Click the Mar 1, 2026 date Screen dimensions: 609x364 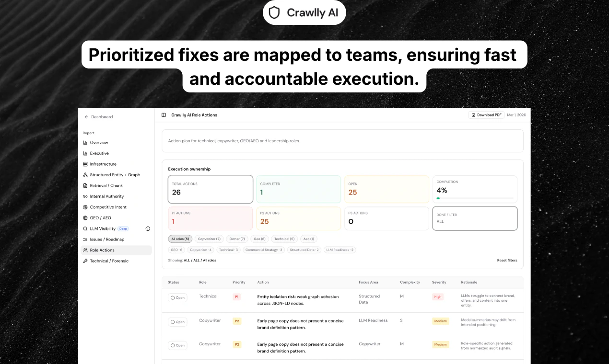pos(516,115)
